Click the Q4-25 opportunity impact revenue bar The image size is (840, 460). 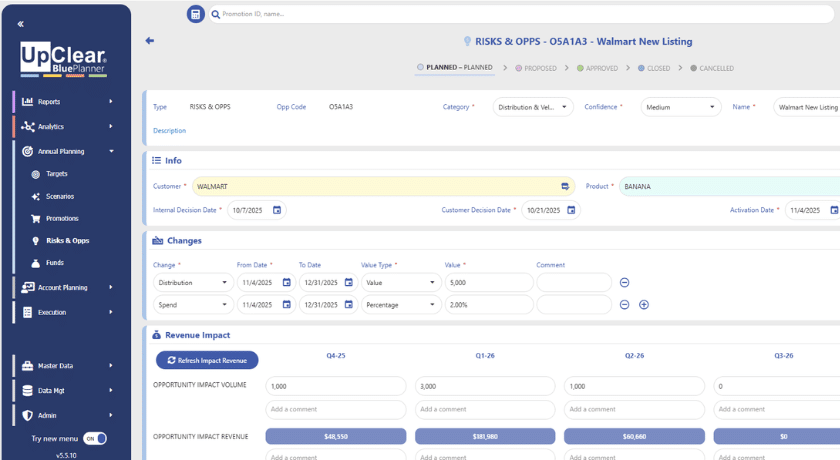(336, 436)
